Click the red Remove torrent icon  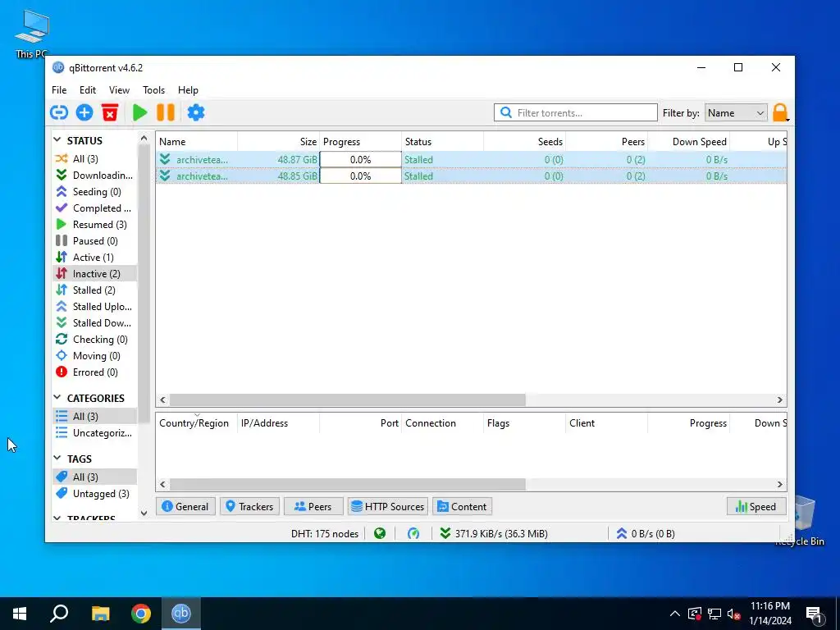click(x=110, y=112)
